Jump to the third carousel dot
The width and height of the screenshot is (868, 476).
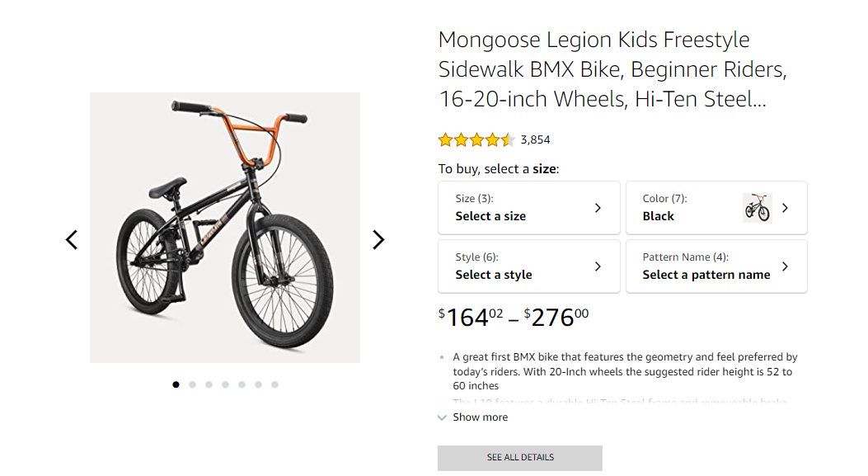click(x=209, y=384)
